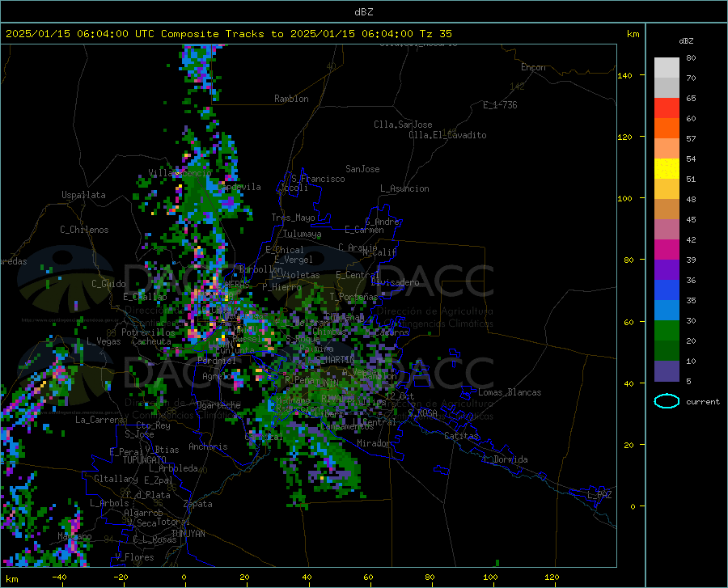Click the Uspallata place label
Image resolution: width=728 pixels, height=588 pixels.
[83, 195]
